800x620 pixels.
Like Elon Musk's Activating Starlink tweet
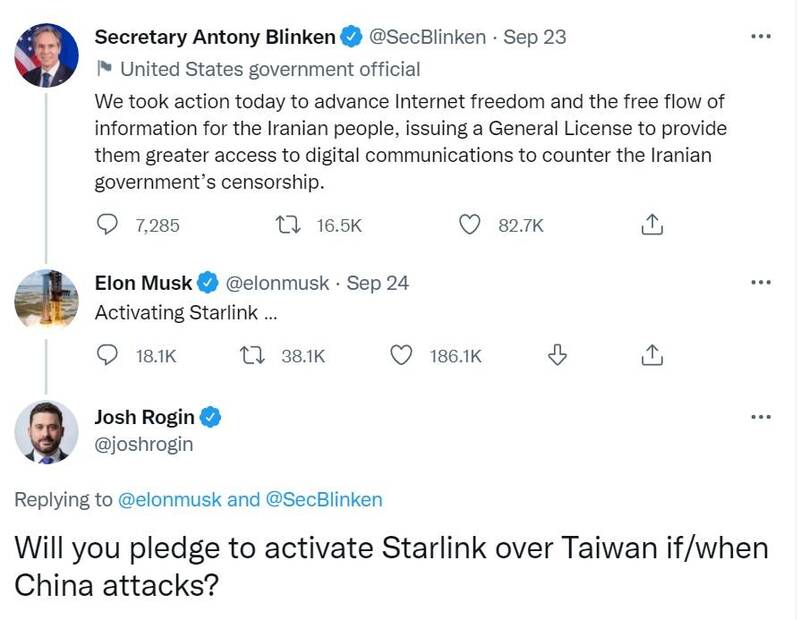[401, 355]
